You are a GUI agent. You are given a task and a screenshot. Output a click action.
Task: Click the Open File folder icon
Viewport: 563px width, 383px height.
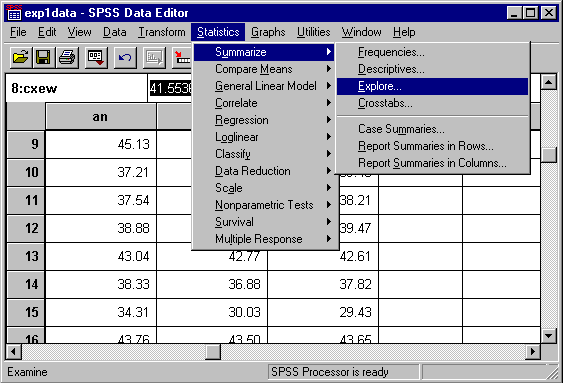[20, 57]
